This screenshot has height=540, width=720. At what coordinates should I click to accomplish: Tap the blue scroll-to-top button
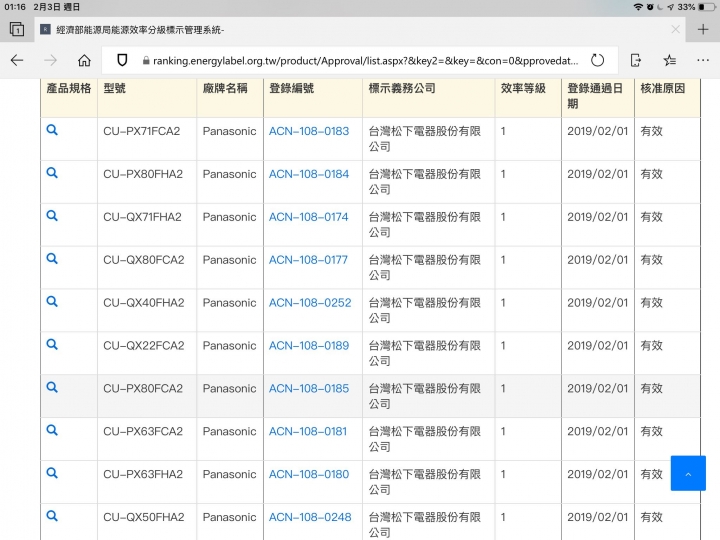688,473
